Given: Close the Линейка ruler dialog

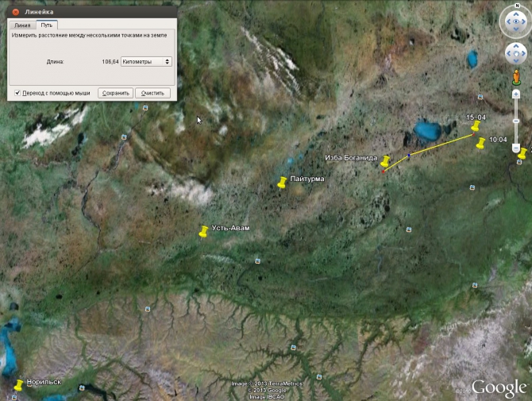Looking at the screenshot, I should coord(16,12).
